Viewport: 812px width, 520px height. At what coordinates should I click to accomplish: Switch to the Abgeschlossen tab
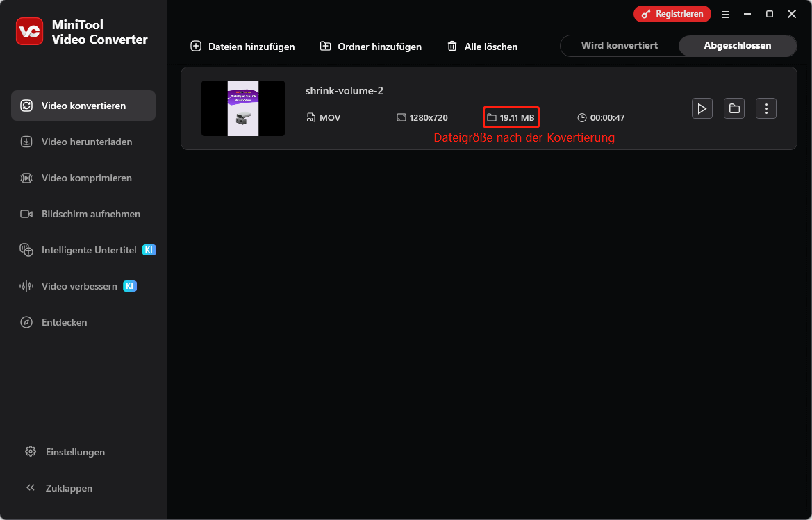[x=738, y=46]
